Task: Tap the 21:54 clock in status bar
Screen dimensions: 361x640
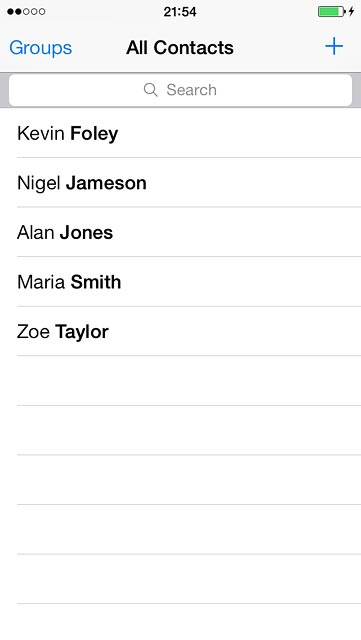Action: pyautogui.click(x=180, y=11)
